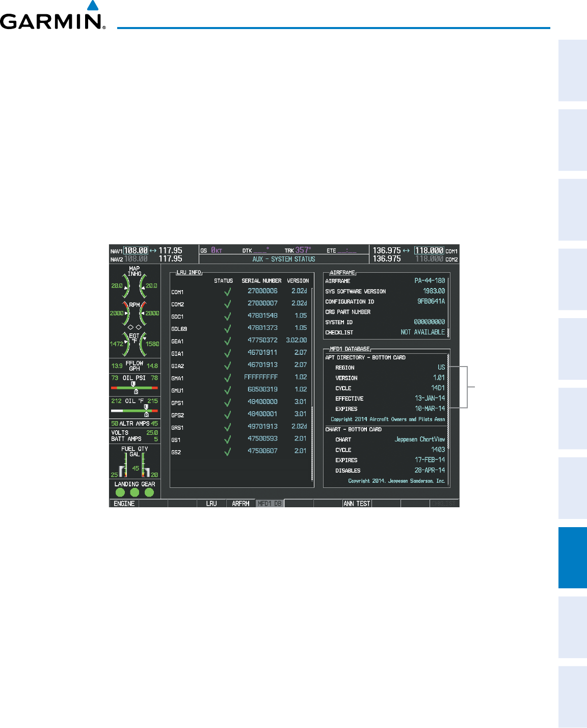Click CHECKLIST value NOT AVAILABLE
Viewport: 587px width, 728px height.
pyautogui.click(x=423, y=332)
